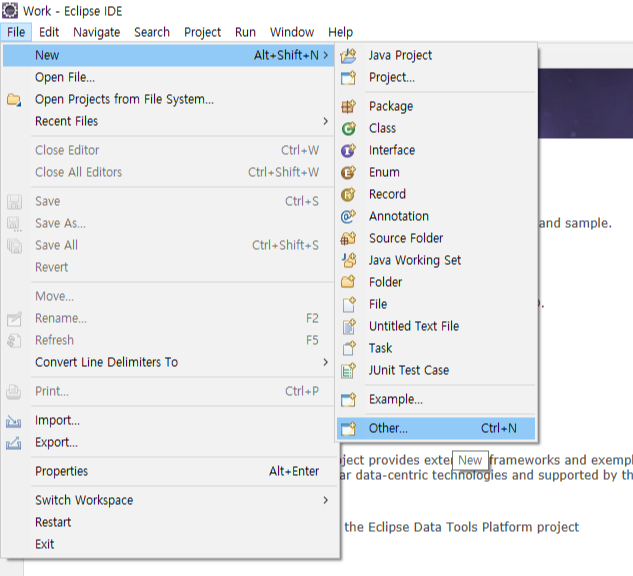Click the 'New' tooltip label
The width and height of the screenshot is (633, 576).
click(x=470, y=460)
